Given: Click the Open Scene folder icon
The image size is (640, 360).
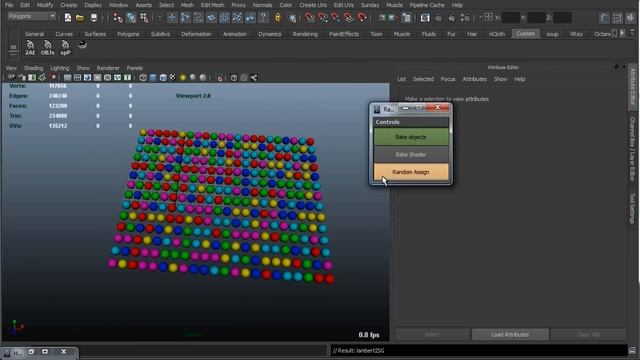Looking at the screenshot, I should (x=80, y=18).
